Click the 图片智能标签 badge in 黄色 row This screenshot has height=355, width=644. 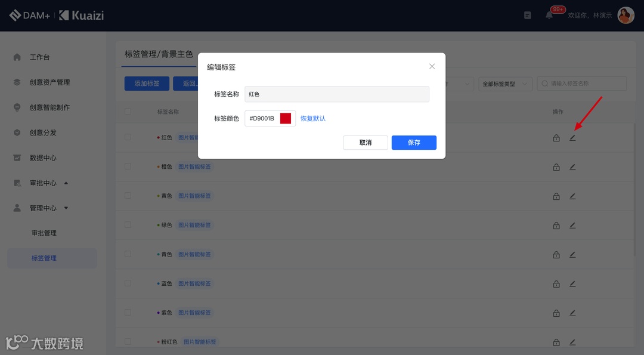(x=194, y=196)
